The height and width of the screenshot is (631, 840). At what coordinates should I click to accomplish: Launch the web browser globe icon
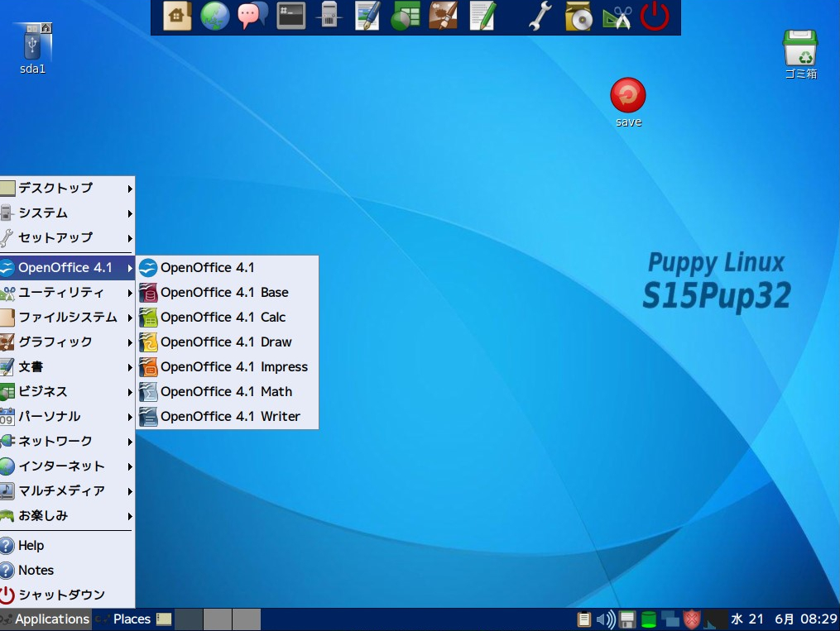pos(215,16)
